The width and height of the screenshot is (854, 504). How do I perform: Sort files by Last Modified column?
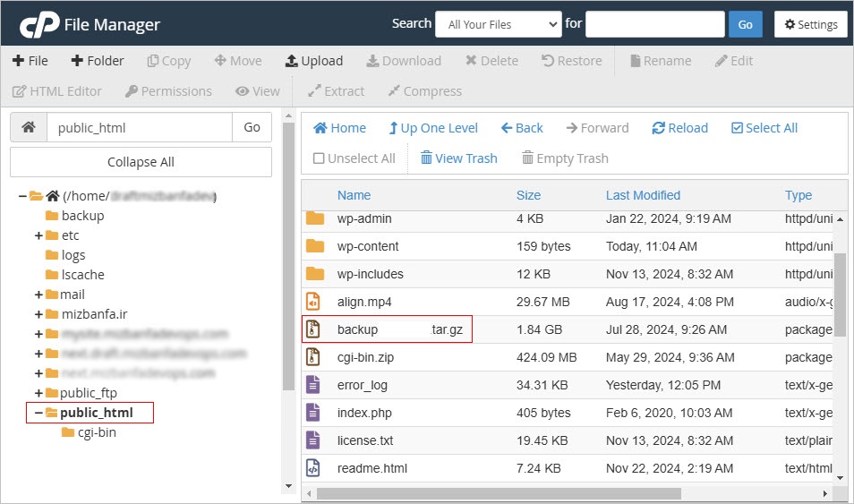click(x=643, y=195)
